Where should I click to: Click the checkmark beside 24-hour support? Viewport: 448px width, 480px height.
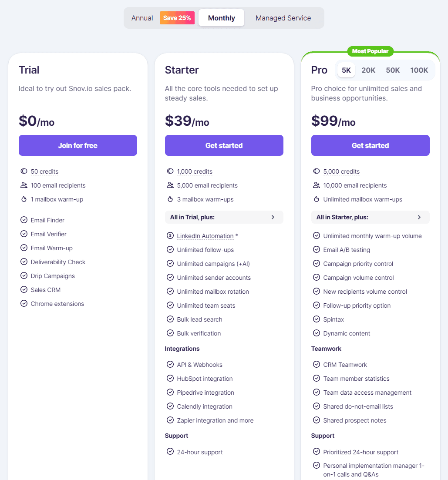coord(170,452)
